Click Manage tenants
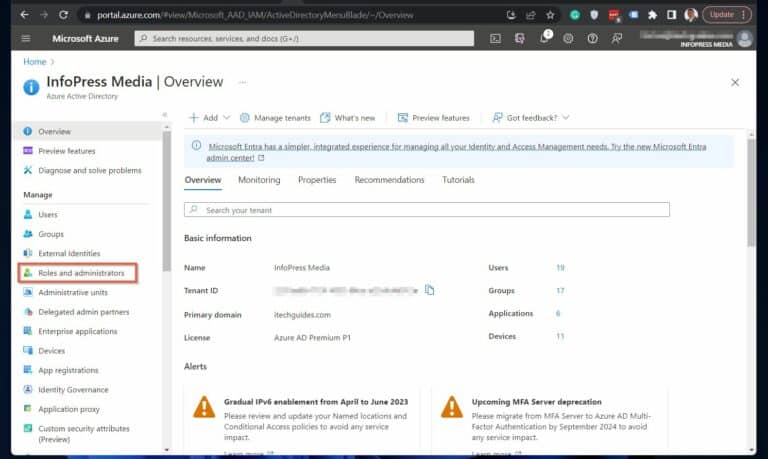 (275, 118)
